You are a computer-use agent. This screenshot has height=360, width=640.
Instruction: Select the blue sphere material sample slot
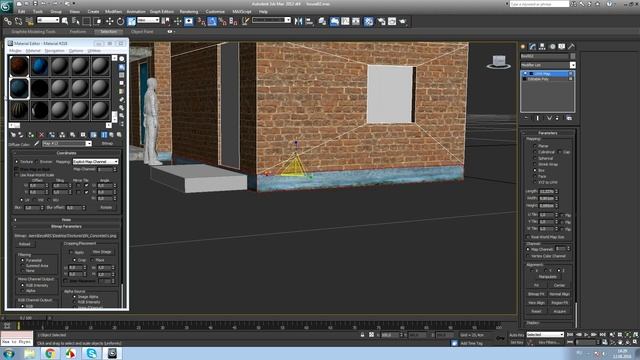(40, 66)
